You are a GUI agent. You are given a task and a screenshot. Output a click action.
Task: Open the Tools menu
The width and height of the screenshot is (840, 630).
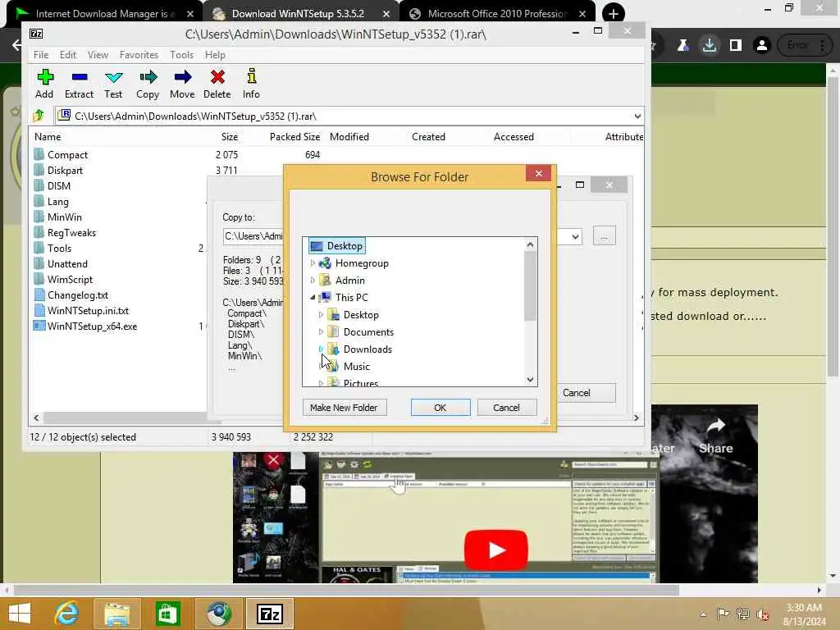coord(181,55)
